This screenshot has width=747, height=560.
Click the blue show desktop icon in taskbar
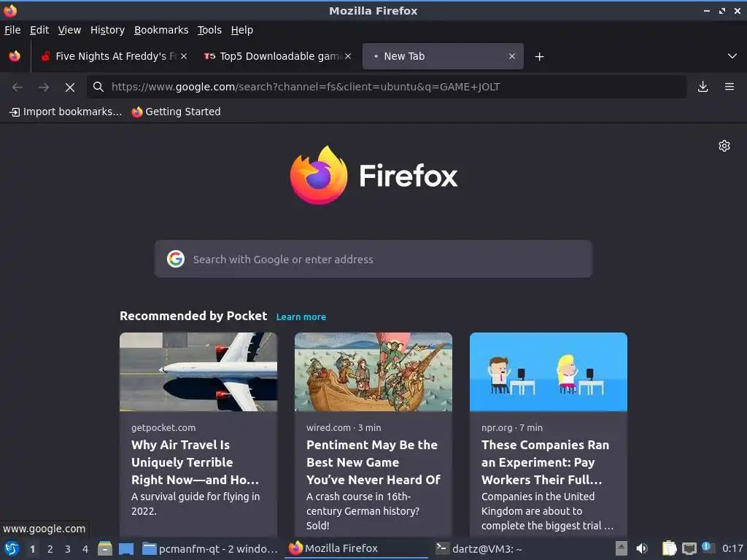pyautogui.click(x=126, y=548)
